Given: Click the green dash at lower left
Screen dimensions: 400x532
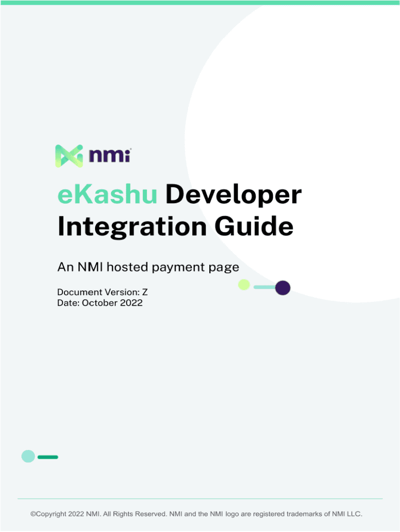Looking at the screenshot, I should tap(48, 457).
